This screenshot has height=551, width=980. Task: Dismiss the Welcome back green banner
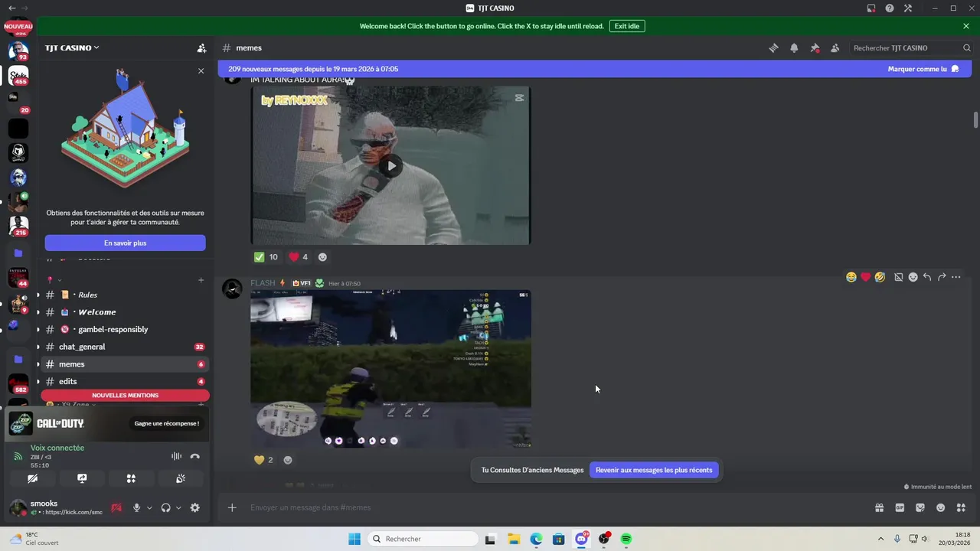(x=966, y=26)
